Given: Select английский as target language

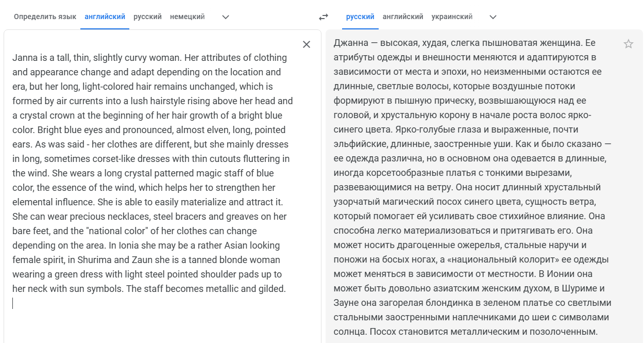Looking at the screenshot, I should click(403, 17).
